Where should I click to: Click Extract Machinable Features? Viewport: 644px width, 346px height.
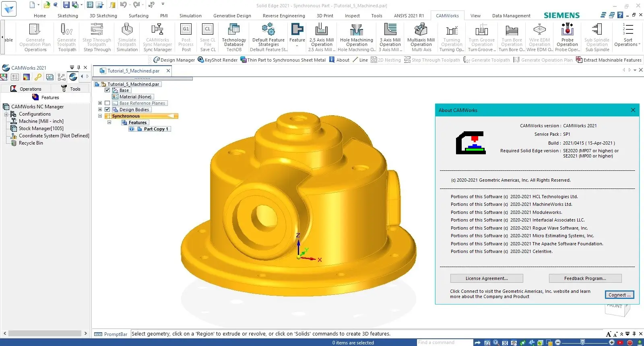(609, 60)
